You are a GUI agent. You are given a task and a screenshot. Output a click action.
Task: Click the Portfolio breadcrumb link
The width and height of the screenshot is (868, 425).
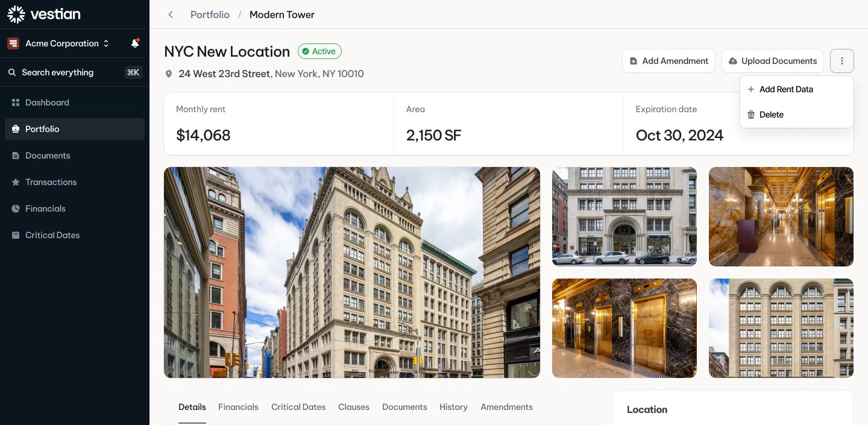pyautogui.click(x=210, y=14)
